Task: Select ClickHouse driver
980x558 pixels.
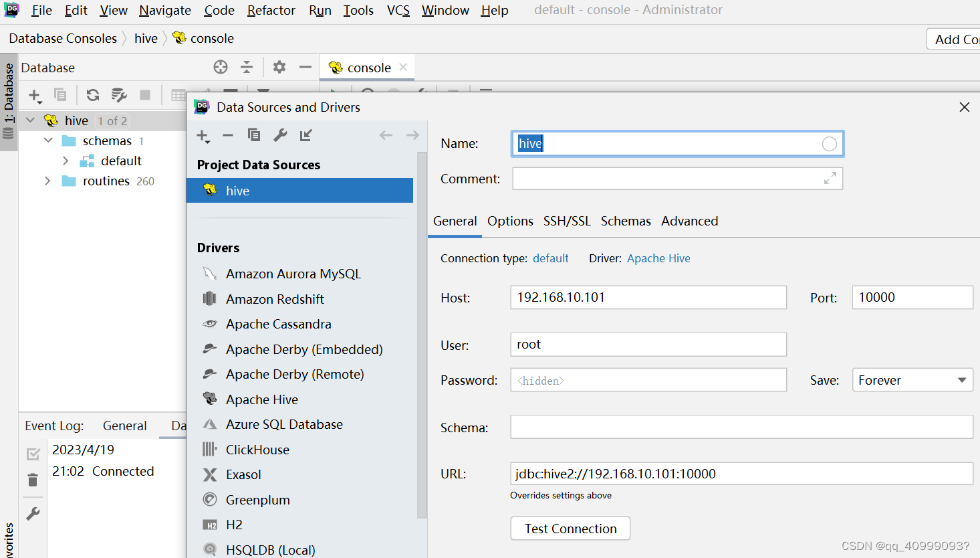Action: [x=257, y=450]
